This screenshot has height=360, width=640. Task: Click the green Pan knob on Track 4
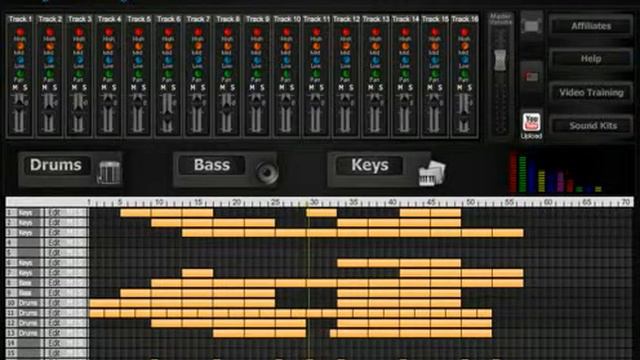pyautogui.click(x=109, y=74)
